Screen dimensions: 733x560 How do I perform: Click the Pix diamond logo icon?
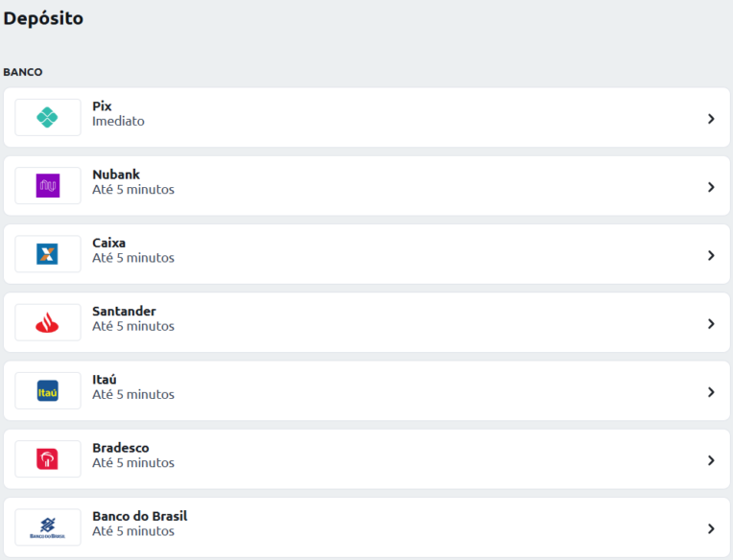pos(47,117)
